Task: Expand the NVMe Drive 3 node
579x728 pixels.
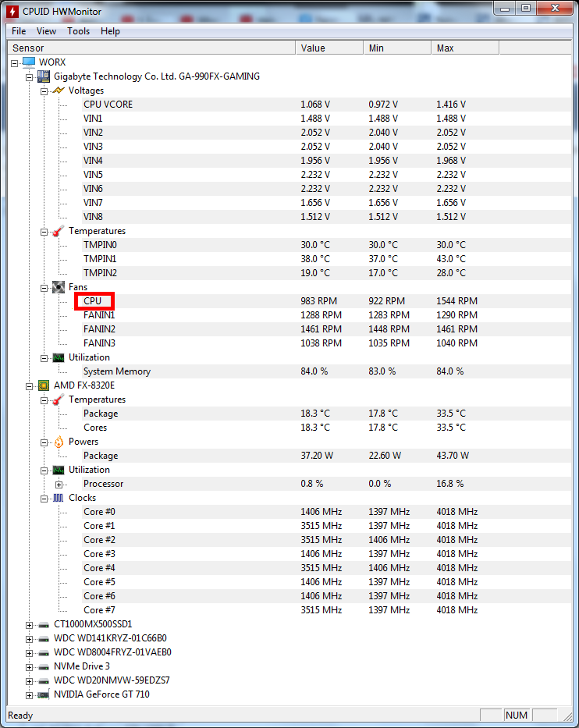Action: [29, 668]
